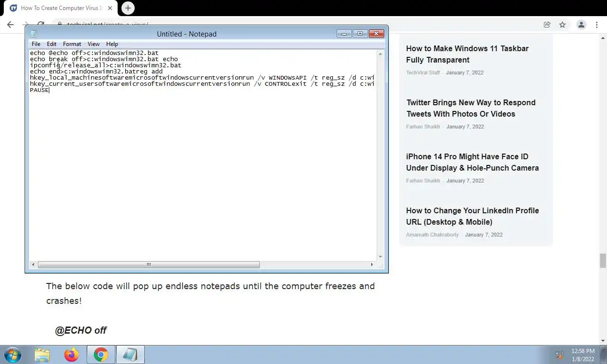Click Notepad vertical scrollbar up arrow
Viewport: 607px width, 364px height.
pyautogui.click(x=380, y=54)
